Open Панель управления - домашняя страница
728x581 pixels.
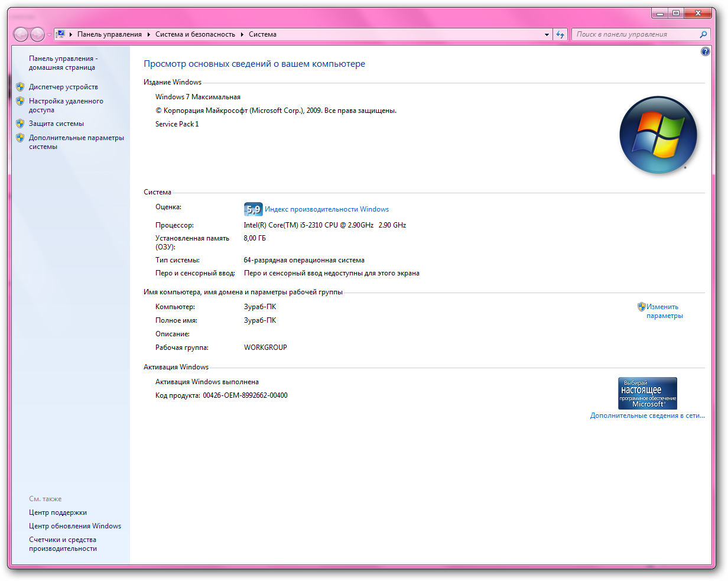63,63
